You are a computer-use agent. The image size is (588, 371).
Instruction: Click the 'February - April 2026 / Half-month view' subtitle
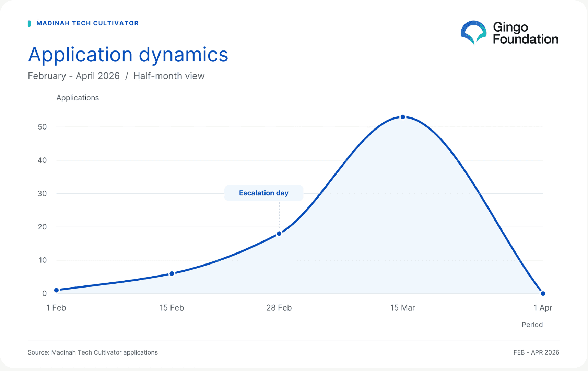click(x=116, y=76)
